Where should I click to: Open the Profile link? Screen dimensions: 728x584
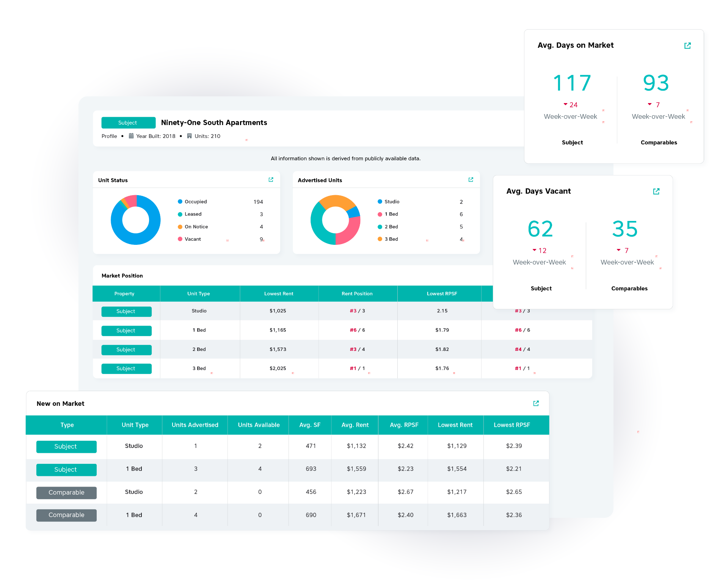coord(109,136)
